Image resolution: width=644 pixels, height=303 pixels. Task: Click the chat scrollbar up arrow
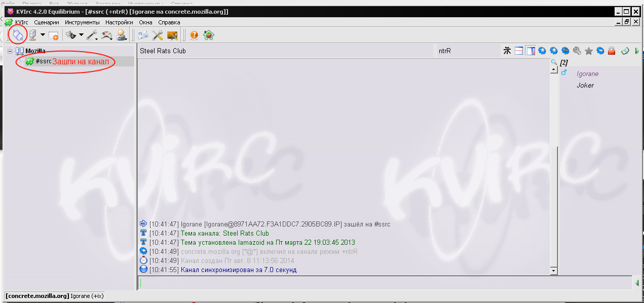(554, 70)
